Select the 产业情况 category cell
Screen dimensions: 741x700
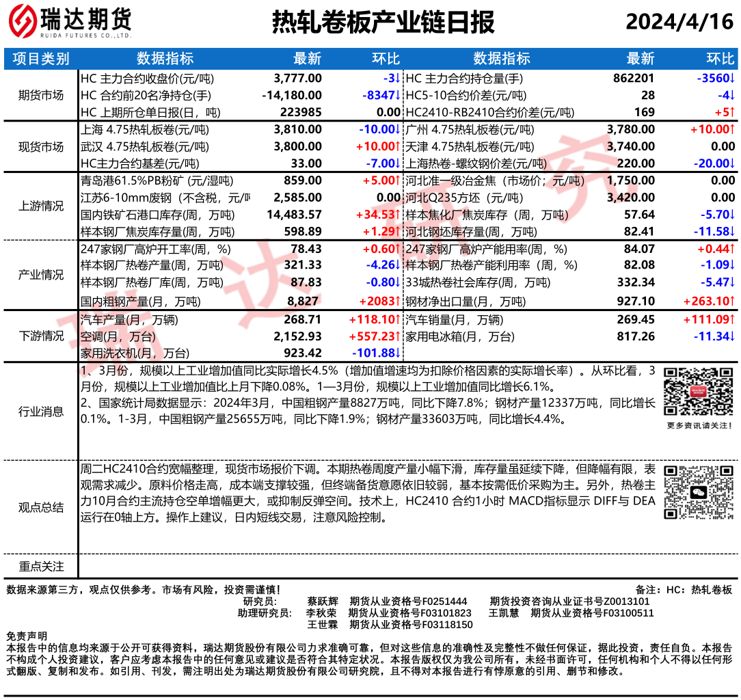[x=41, y=275]
